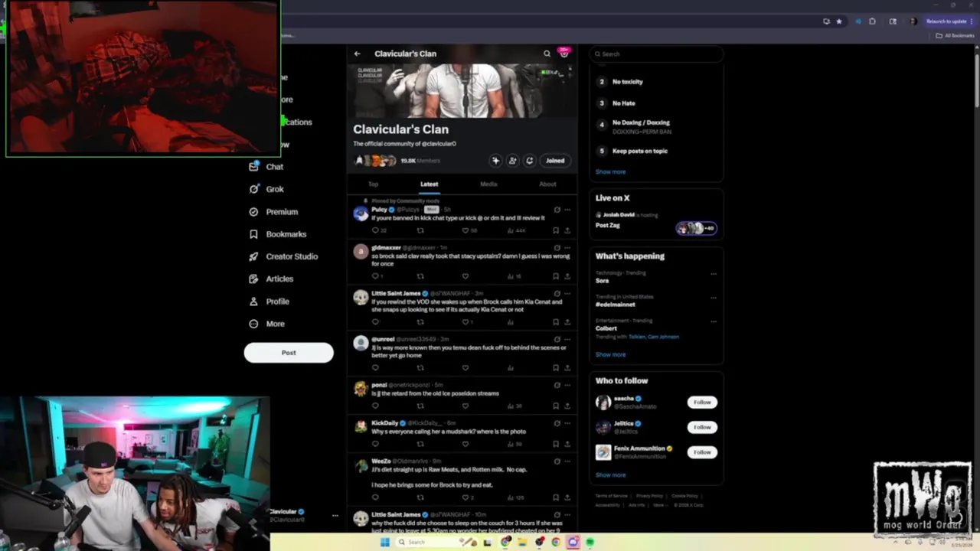The width and height of the screenshot is (980, 551).
Task: Select the Latest tab
Action: (x=429, y=184)
